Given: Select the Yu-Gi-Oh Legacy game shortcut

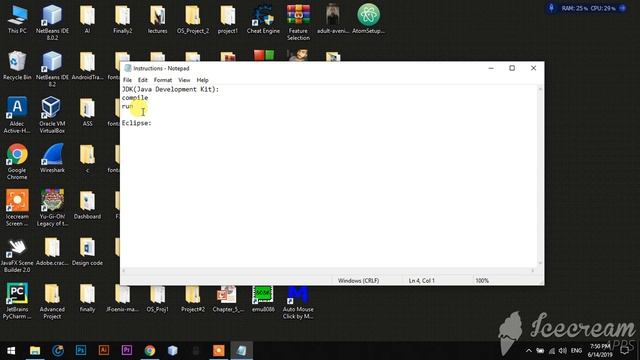Looking at the screenshot, I should (52, 208).
